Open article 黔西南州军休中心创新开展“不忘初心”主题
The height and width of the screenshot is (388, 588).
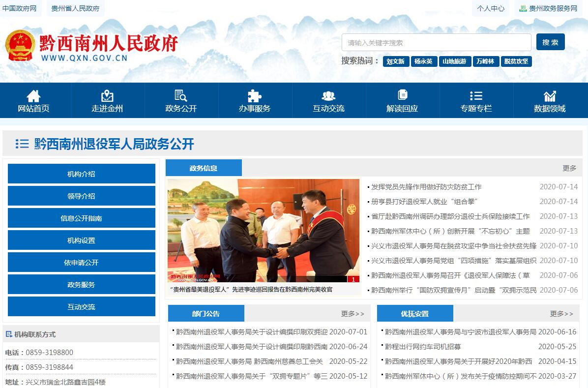(450, 231)
